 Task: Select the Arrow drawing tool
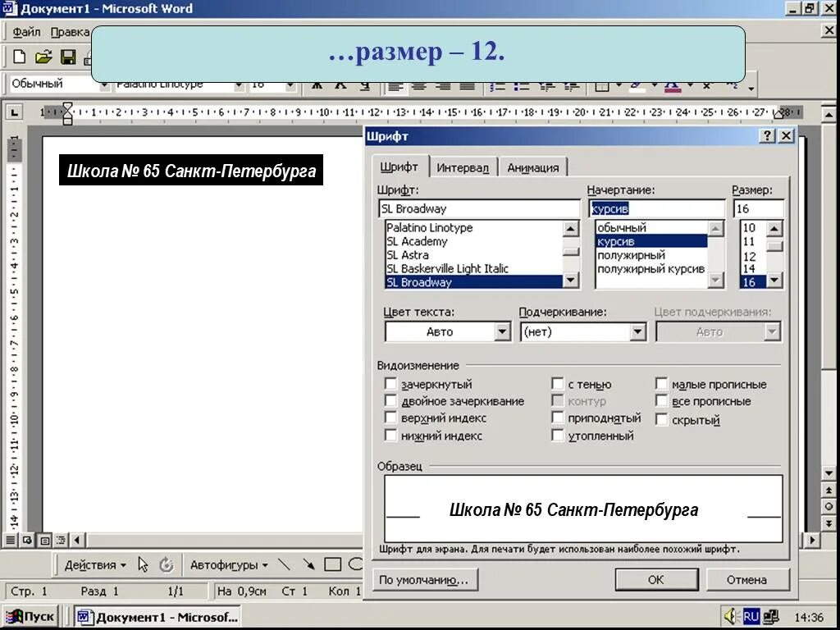pos(308,564)
